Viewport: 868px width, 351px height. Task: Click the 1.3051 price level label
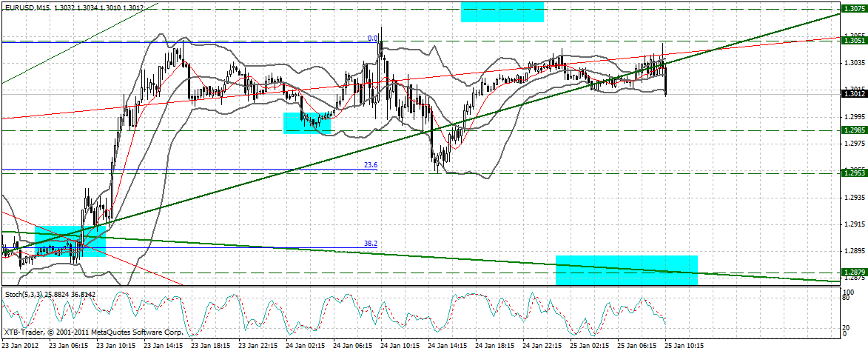pyautogui.click(x=854, y=40)
